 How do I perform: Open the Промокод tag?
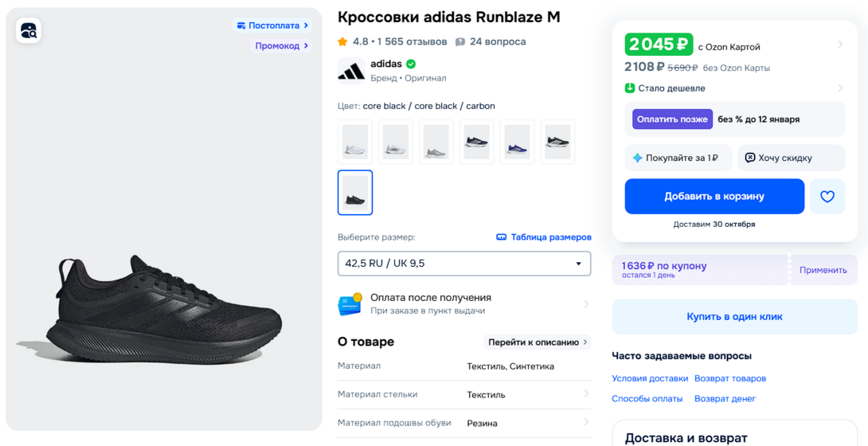pyautogui.click(x=282, y=46)
